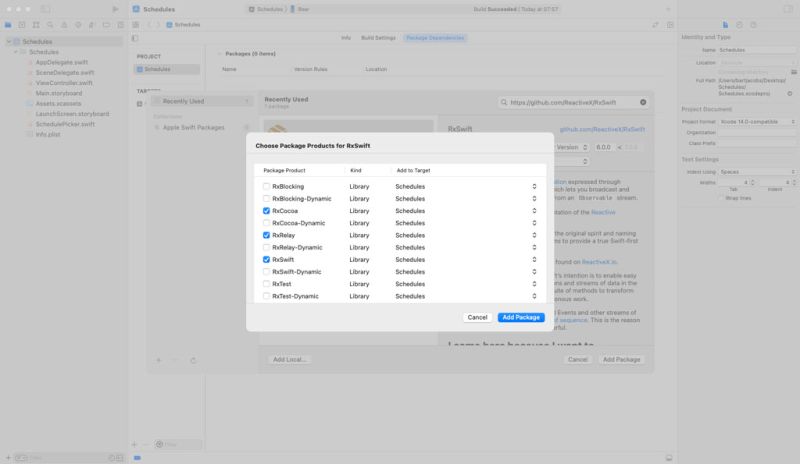
Task: Click Add Package in product chooser dialog
Action: [x=521, y=318]
